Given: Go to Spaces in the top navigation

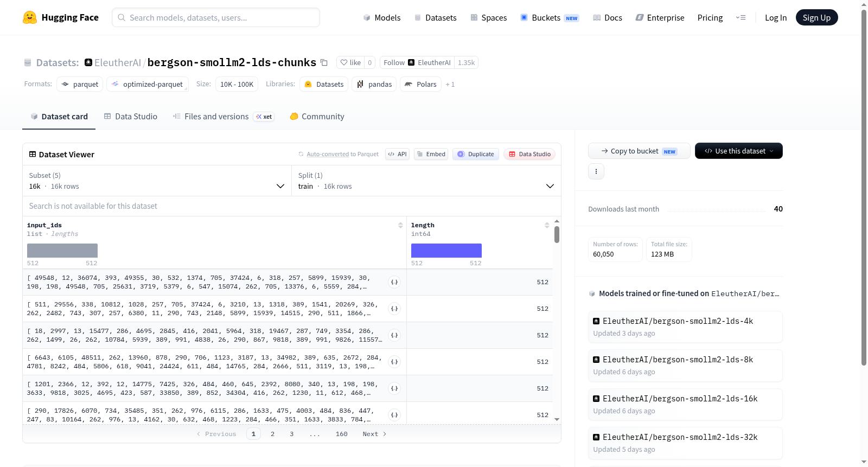Looking at the screenshot, I should tap(489, 18).
